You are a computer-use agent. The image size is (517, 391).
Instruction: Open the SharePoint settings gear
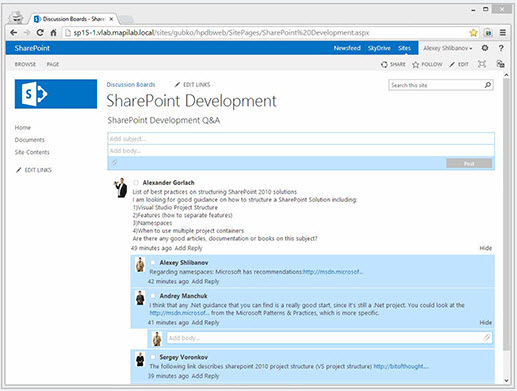tap(485, 48)
